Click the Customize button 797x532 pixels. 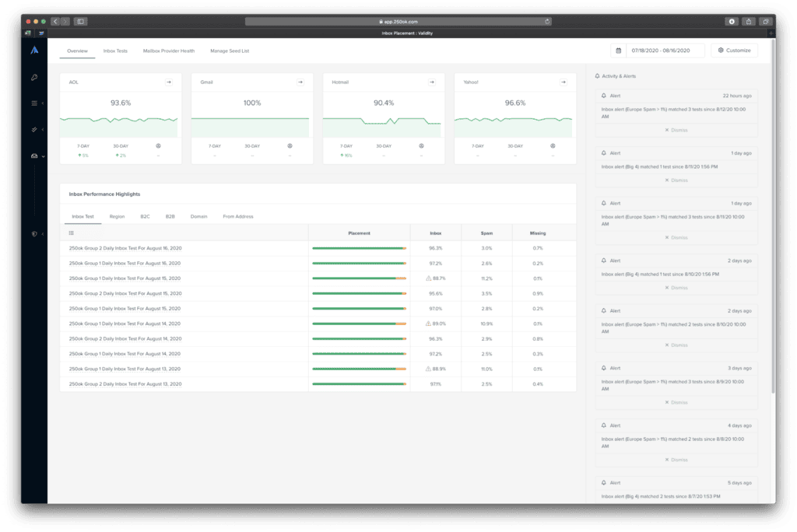click(x=735, y=51)
